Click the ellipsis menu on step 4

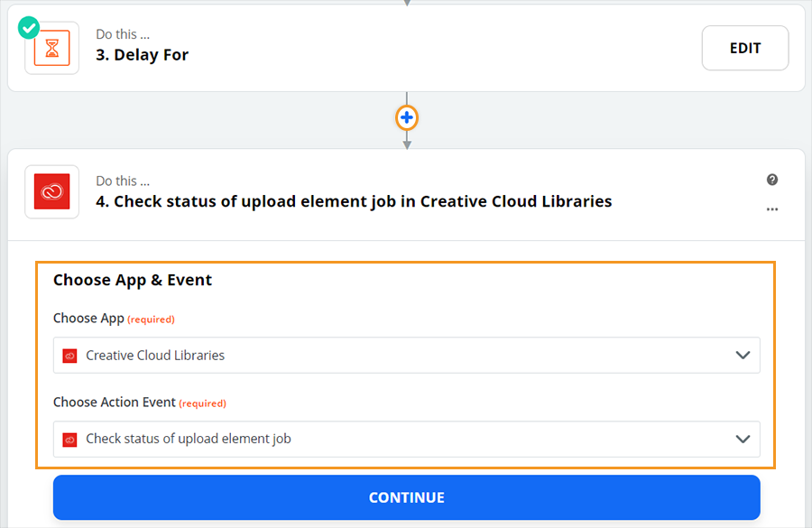(x=772, y=209)
